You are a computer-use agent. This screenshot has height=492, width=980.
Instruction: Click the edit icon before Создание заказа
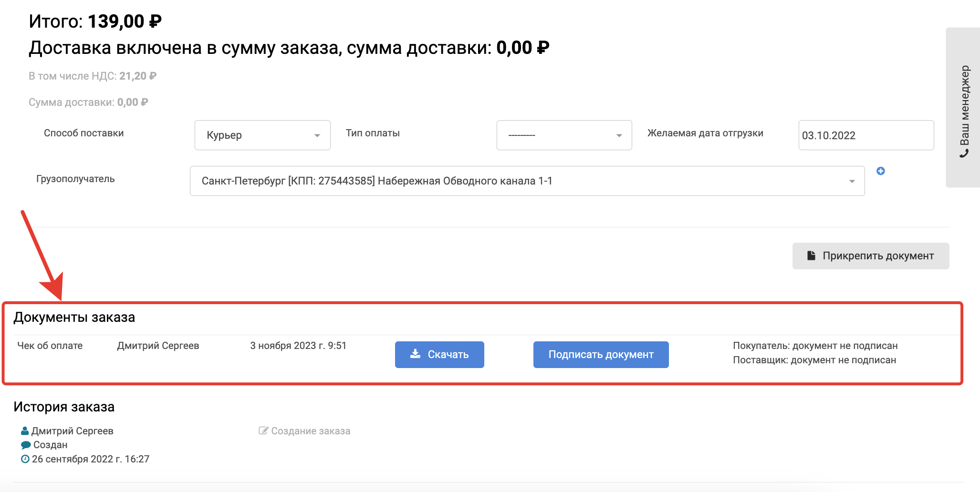coord(263,431)
